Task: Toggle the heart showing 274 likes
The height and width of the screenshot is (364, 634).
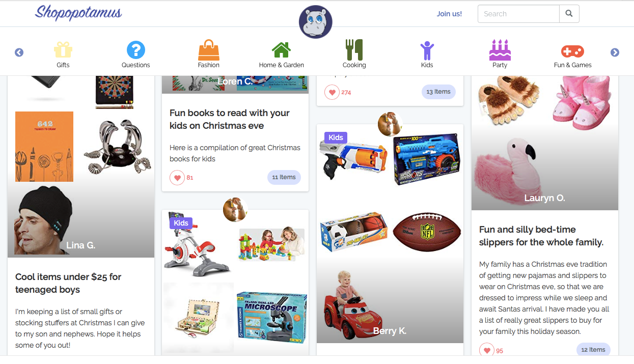Action: 332,92
